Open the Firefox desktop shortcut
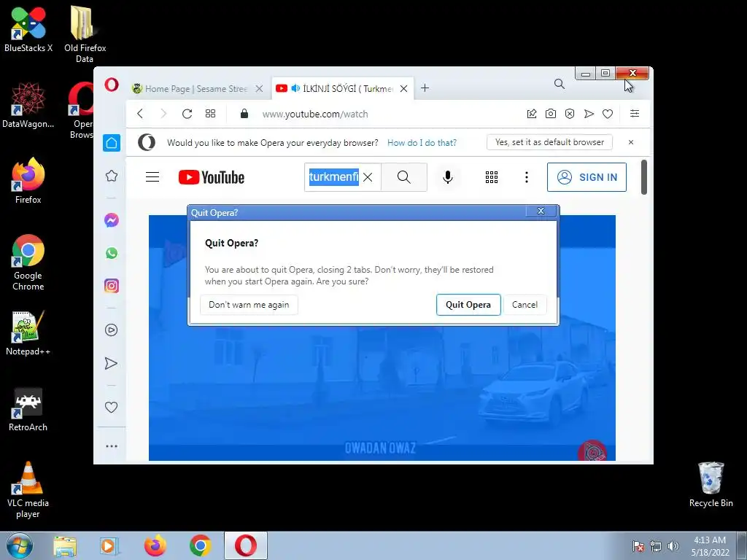This screenshot has height=560, width=747. (x=28, y=181)
